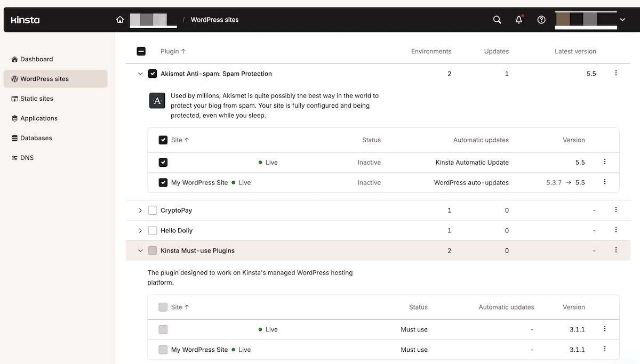Click the WordPress sites breadcrumb link
640x364 pixels.
214,20
